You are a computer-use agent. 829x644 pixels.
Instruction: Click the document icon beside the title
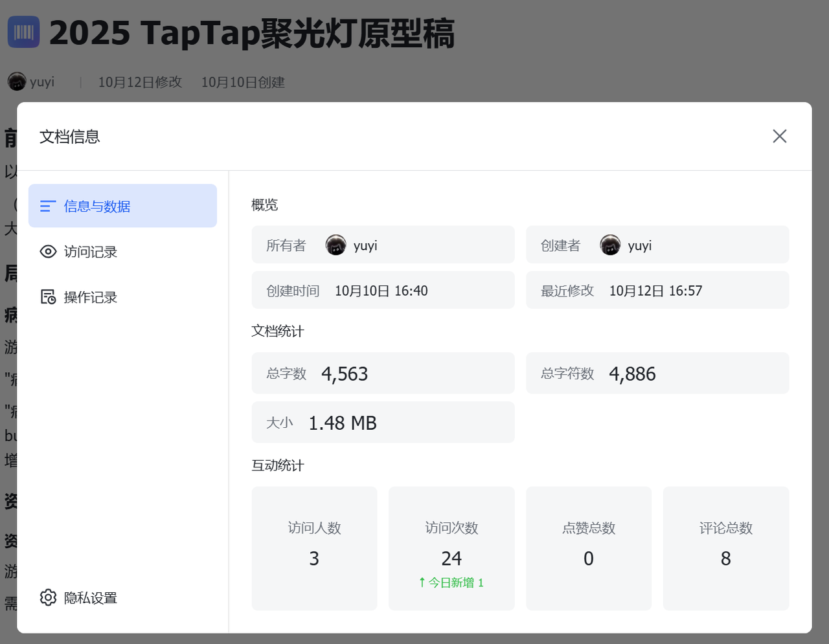24,32
